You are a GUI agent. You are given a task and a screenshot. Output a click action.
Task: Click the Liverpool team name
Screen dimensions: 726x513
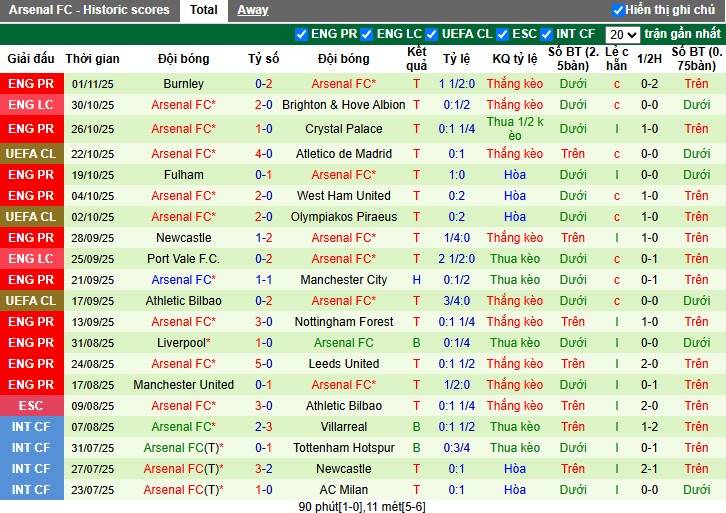pos(183,343)
